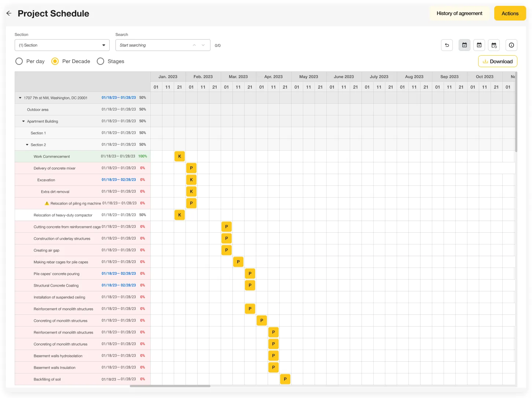Collapse the Section 2 tree node
This screenshot has width=532, height=398.
pyautogui.click(x=27, y=145)
